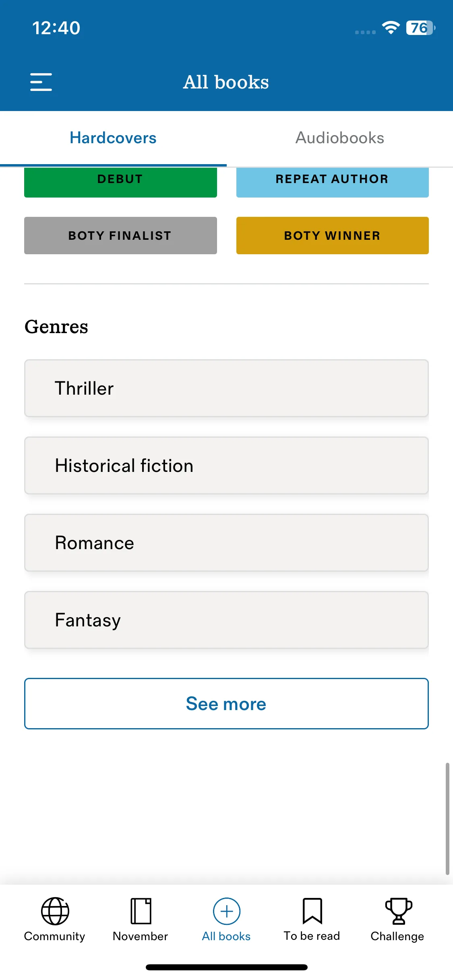Screen dimensions: 453x980
Task: Select the gold BOTY Winner tag
Action: (x=332, y=235)
